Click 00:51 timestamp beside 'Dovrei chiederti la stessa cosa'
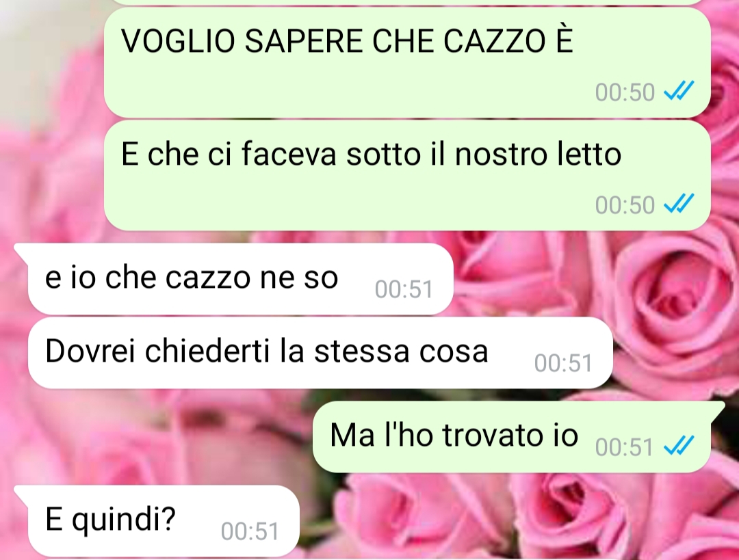 click(x=563, y=363)
